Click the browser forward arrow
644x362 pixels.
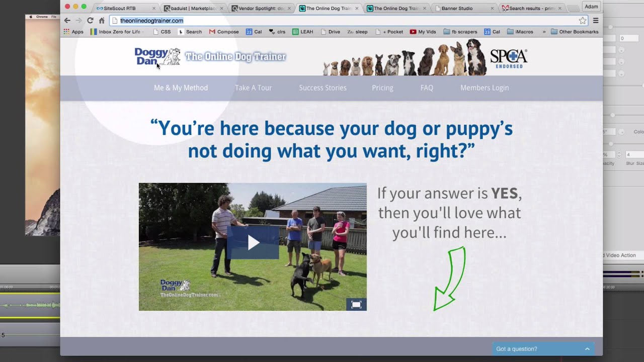[x=78, y=21]
